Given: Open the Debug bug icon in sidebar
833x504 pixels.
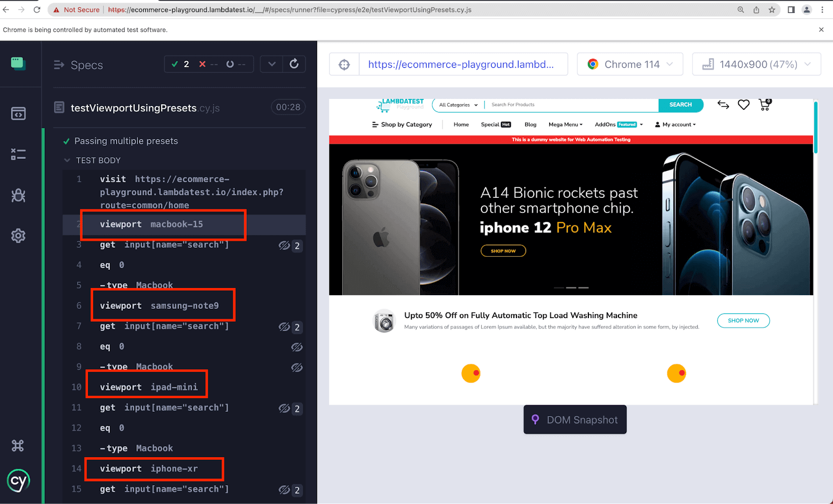Looking at the screenshot, I should (18, 195).
